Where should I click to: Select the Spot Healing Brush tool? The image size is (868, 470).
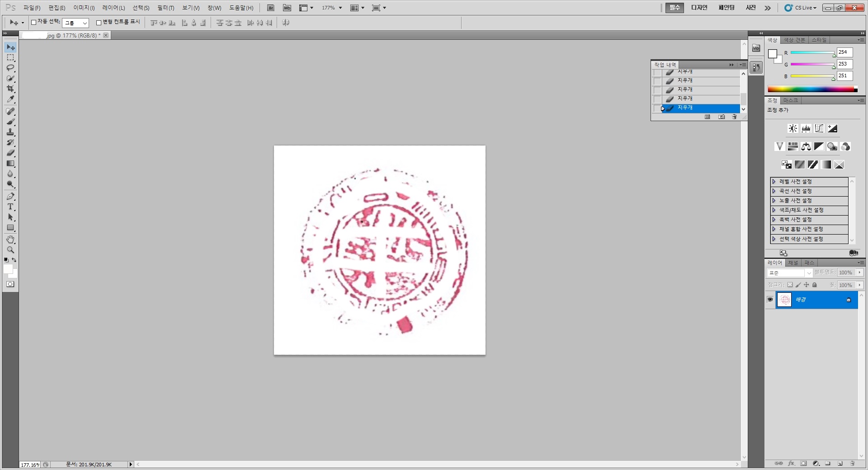(x=10, y=111)
